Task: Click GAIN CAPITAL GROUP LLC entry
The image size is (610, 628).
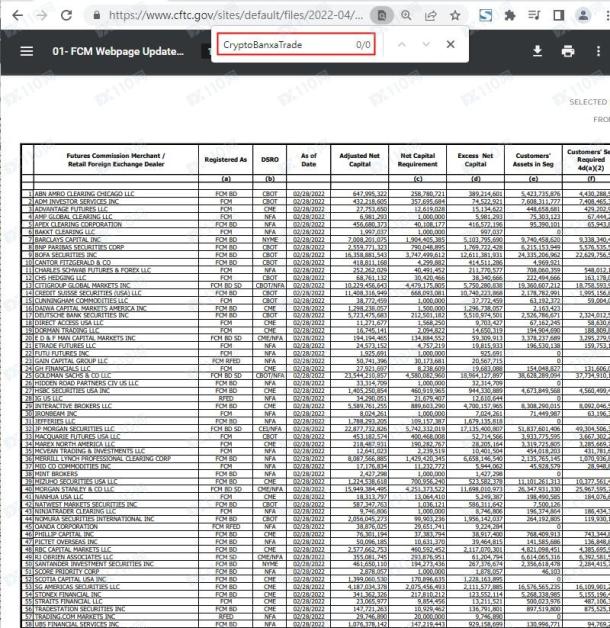Action: point(71,361)
